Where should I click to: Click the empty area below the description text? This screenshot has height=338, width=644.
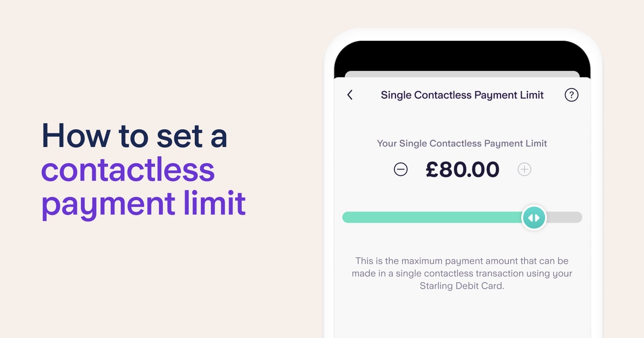click(462, 315)
